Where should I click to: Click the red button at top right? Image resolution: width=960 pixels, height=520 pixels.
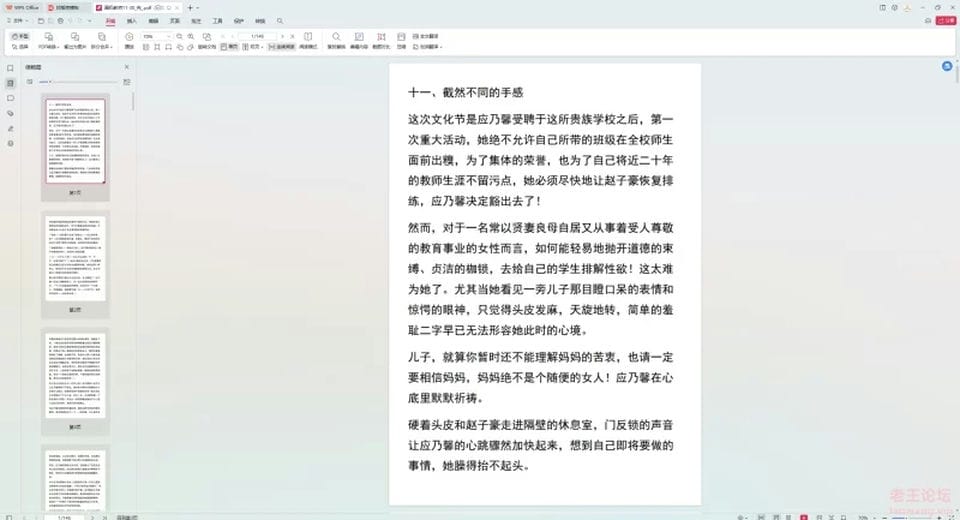pos(946,21)
